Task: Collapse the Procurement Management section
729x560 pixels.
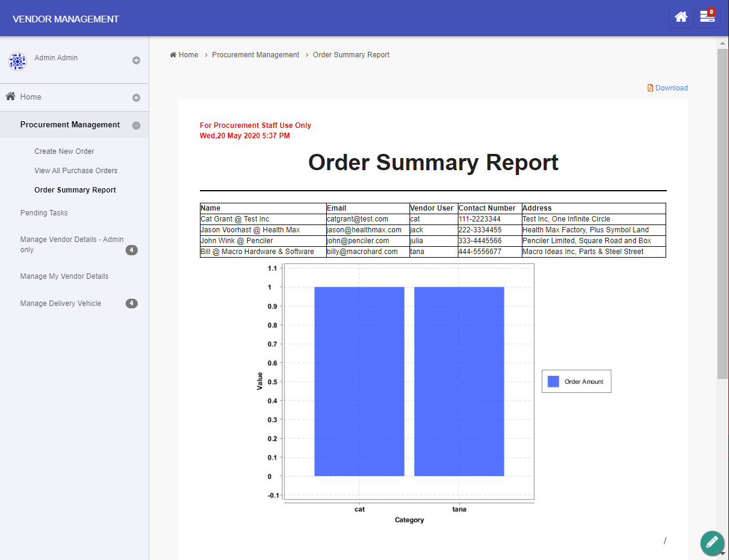Action: point(136,126)
